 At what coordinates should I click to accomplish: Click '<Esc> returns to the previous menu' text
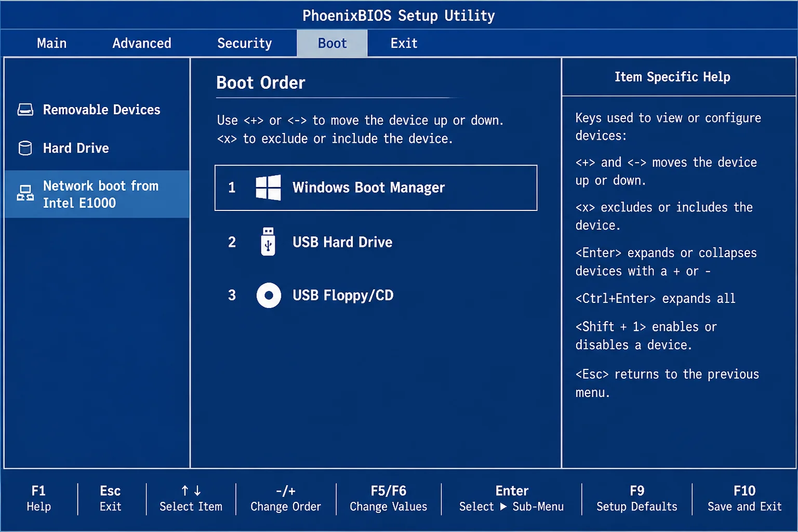click(x=667, y=383)
